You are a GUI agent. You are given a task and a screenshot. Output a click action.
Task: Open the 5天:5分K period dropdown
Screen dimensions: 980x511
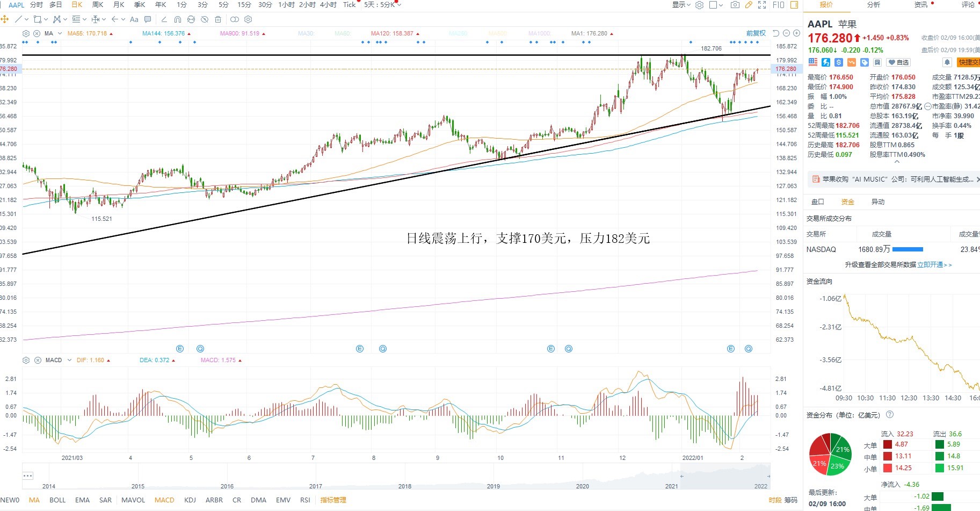coord(383,5)
